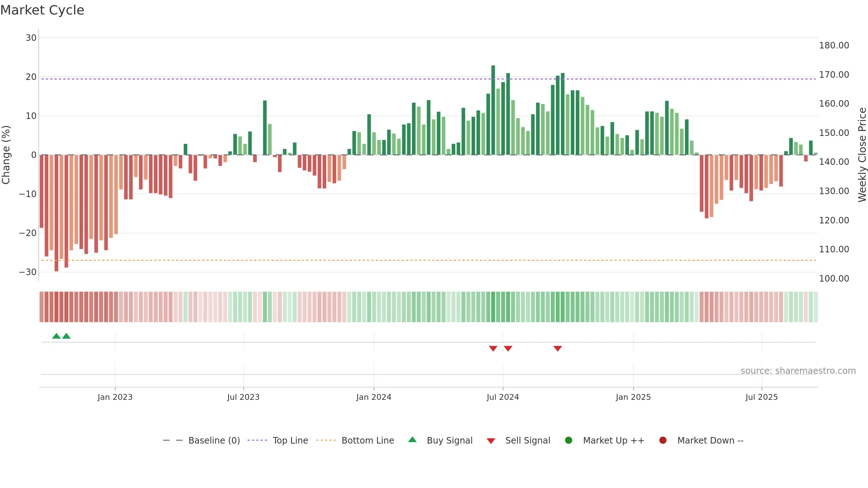Click the Market Cycle chart title
The height and width of the screenshot is (488, 868).
42,10
